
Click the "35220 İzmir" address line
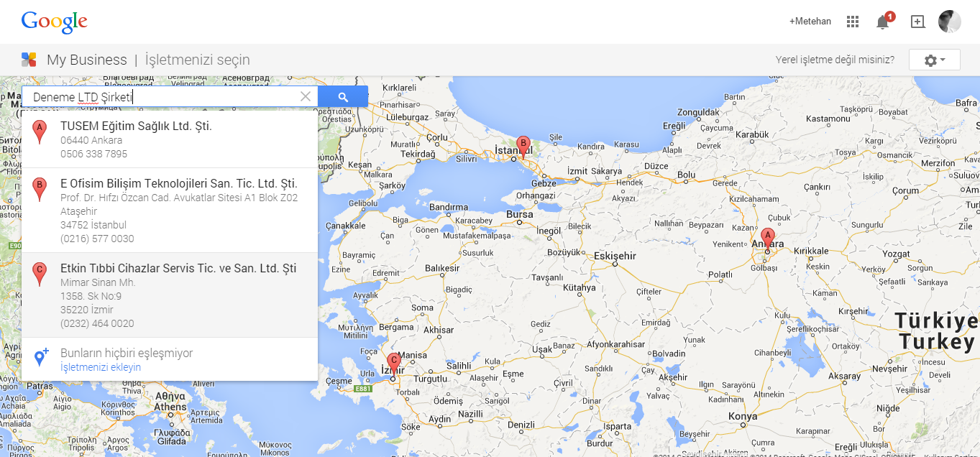coord(87,310)
